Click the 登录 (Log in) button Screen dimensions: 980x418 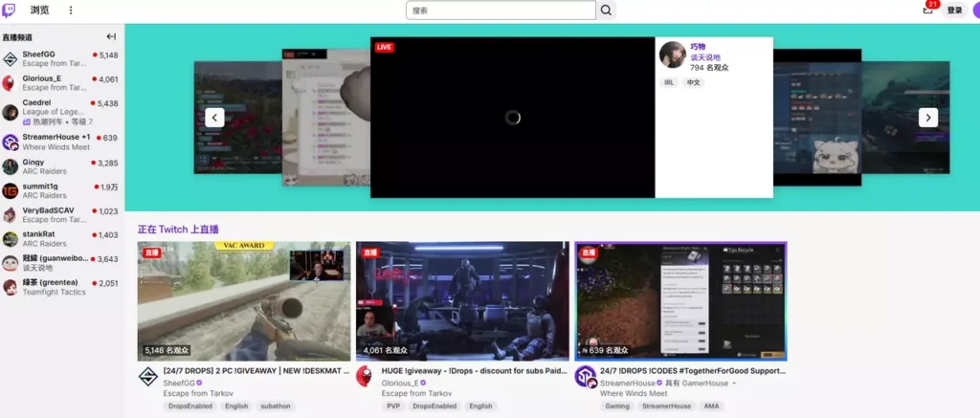coord(954,11)
